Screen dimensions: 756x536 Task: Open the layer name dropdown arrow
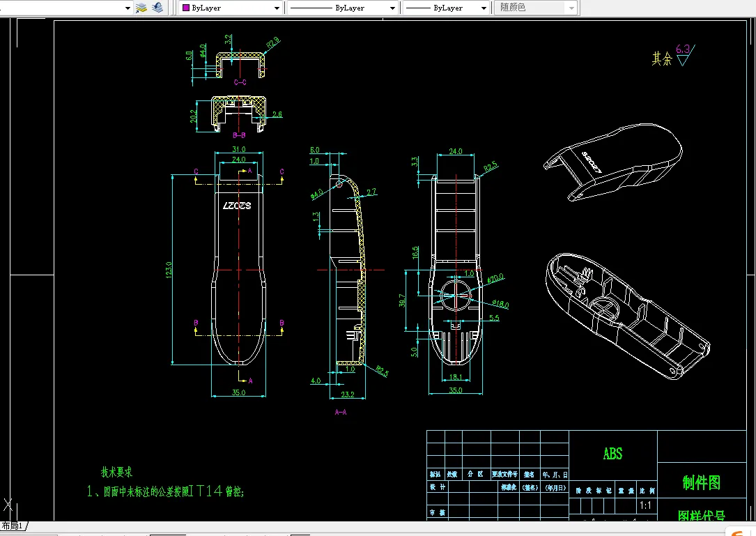pyautogui.click(x=128, y=8)
